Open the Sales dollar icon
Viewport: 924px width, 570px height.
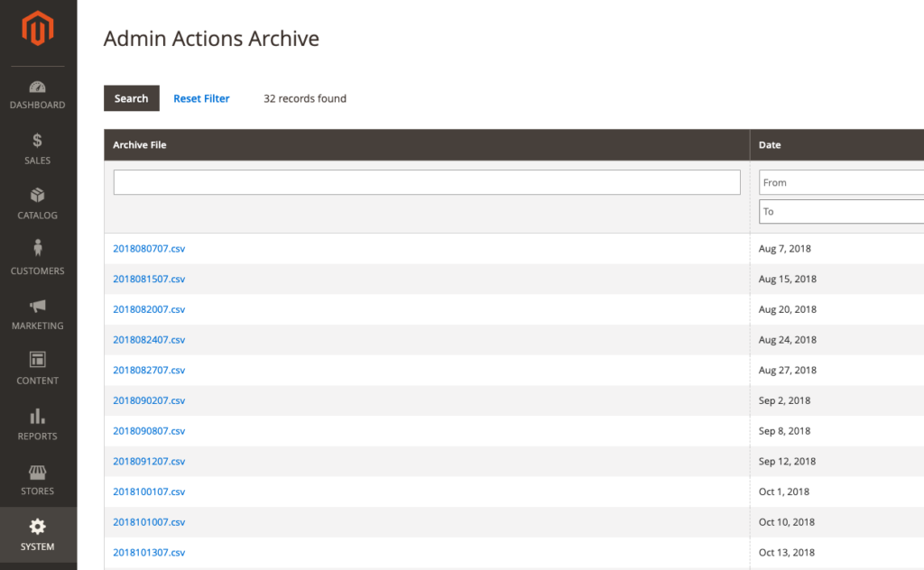[x=38, y=141]
